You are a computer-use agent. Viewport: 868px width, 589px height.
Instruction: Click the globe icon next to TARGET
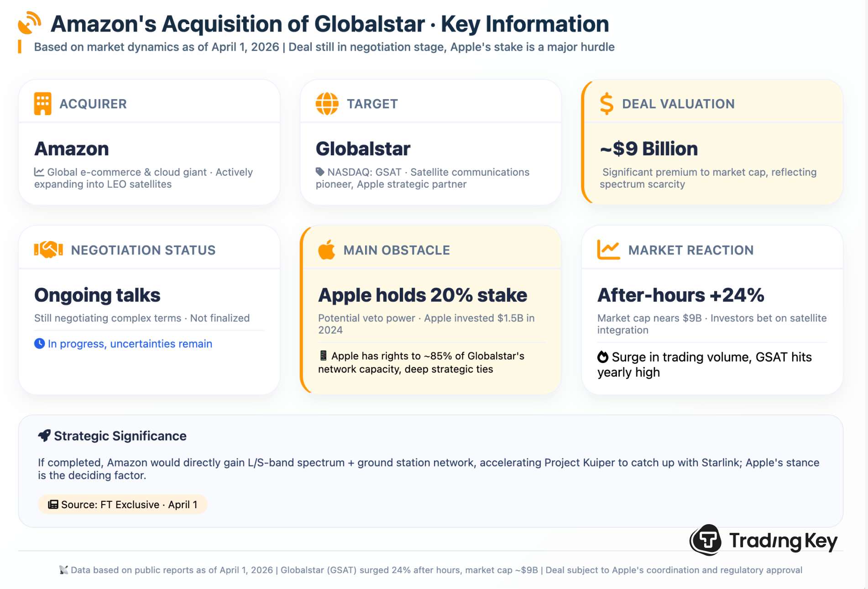pyautogui.click(x=327, y=104)
